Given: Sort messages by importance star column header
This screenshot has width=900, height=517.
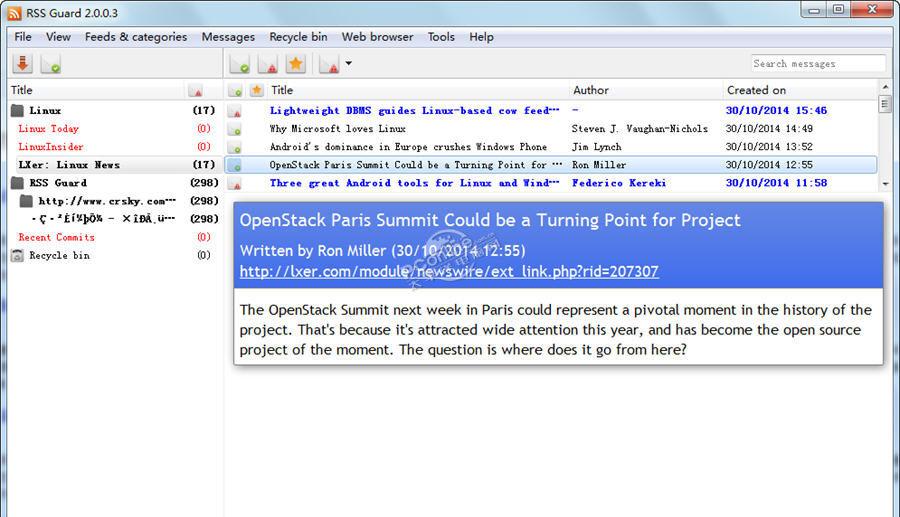Looking at the screenshot, I should (x=257, y=90).
